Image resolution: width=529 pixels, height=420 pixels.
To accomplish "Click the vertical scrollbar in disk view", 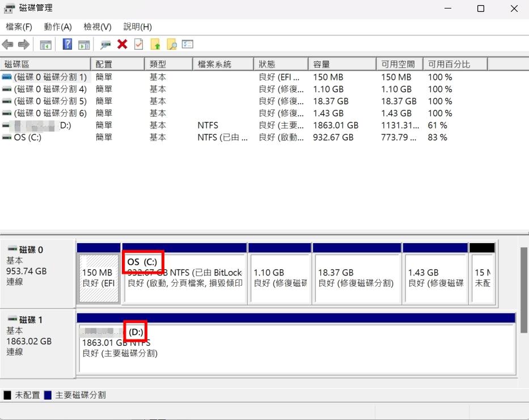I will coord(523,289).
